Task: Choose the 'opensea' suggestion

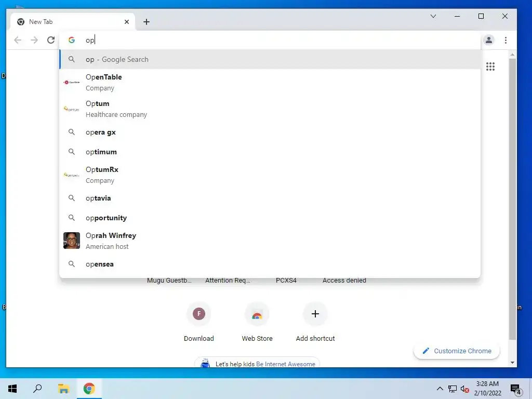Action: (x=270, y=264)
